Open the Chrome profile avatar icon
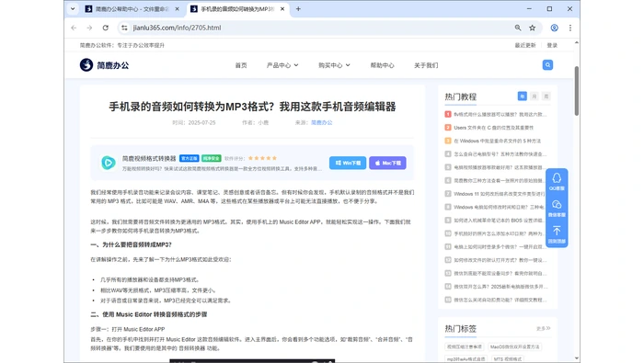 click(554, 28)
